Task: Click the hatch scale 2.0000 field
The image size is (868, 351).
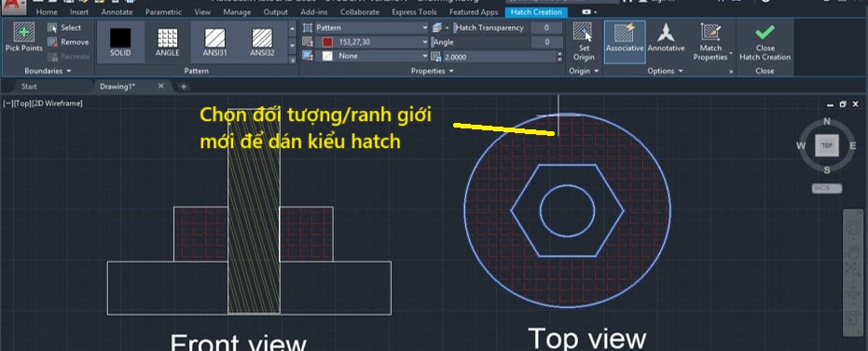Action: pyautogui.click(x=500, y=57)
